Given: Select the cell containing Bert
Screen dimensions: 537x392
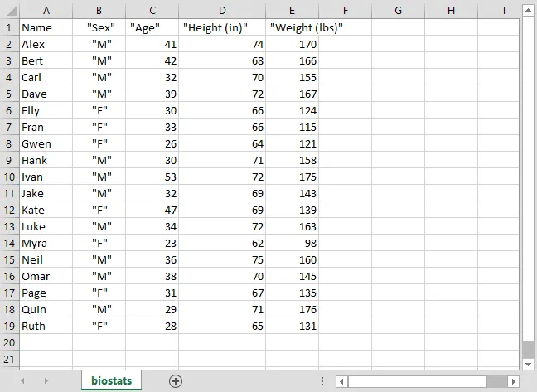Looking at the screenshot, I should pos(46,60).
